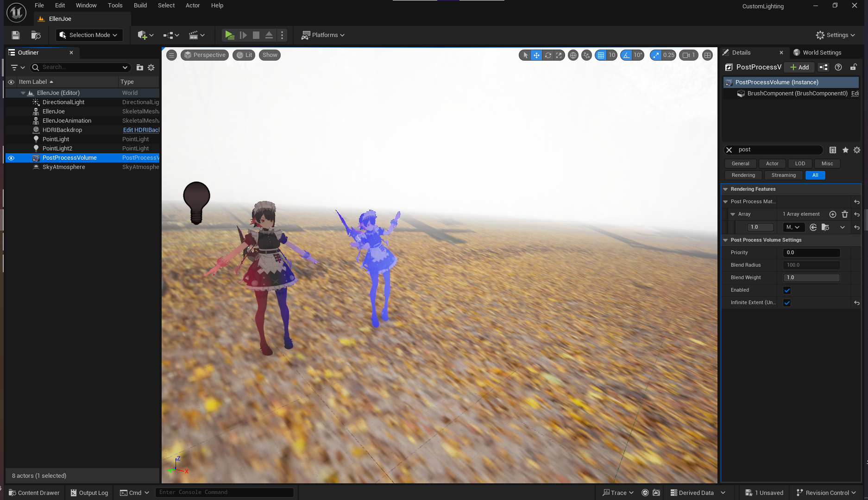Open the viewport hamburger options menu
Viewport: 868px width, 500px height.
pos(171,55)
